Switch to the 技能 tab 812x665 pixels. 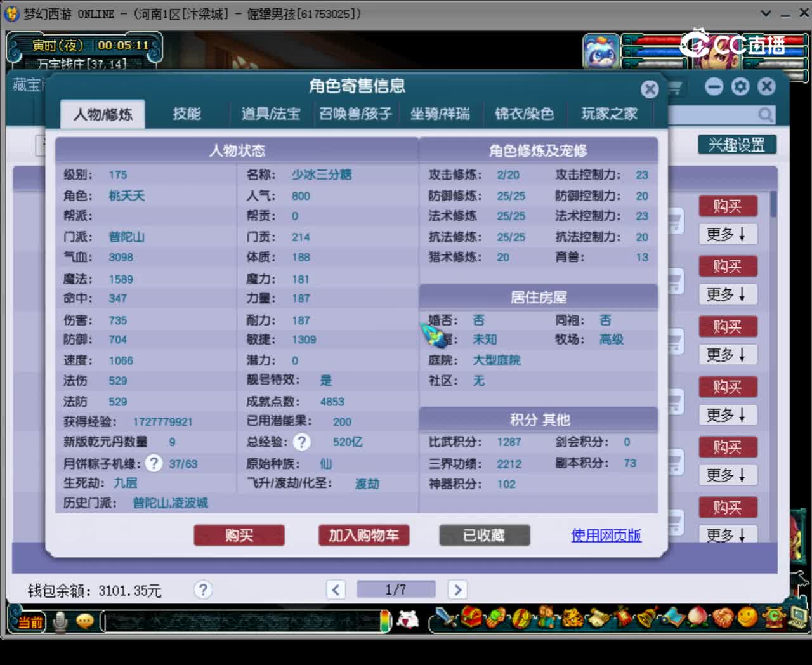coord(187,114)
